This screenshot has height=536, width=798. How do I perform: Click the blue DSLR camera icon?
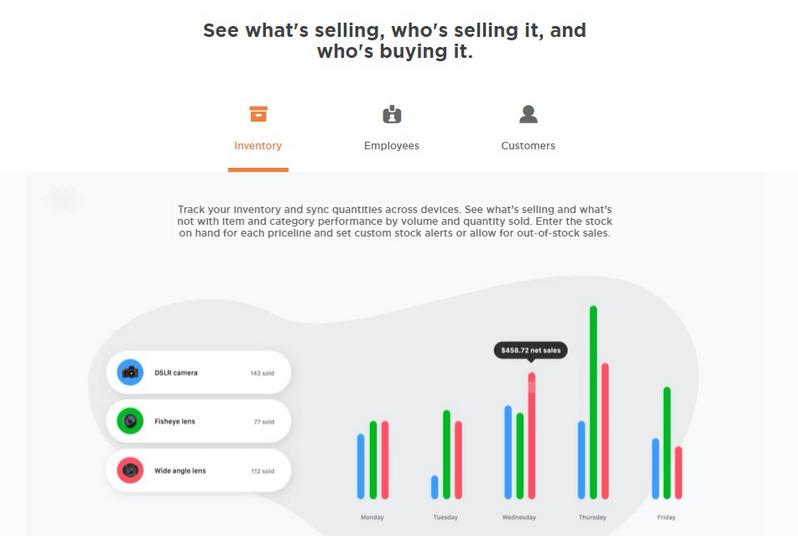coord(130,372)
